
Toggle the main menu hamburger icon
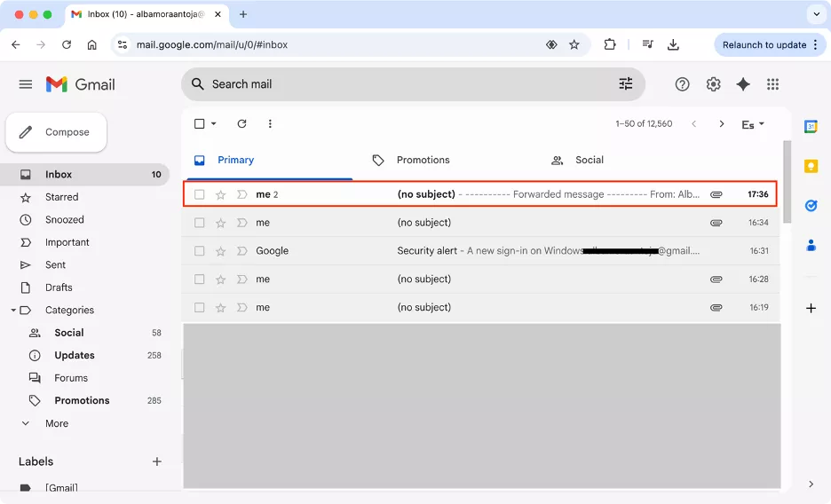coord(26,84)
